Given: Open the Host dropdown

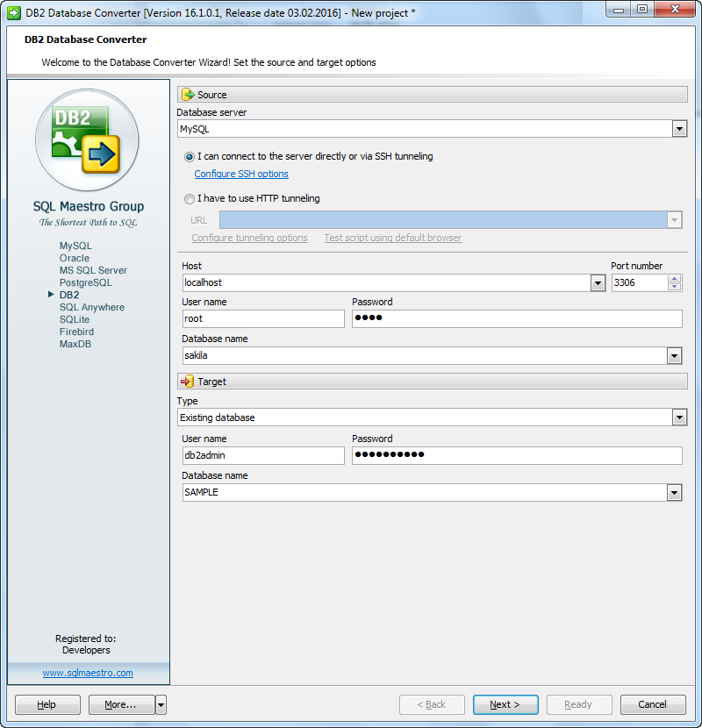Looking at the screenshot, I should 598,282.
